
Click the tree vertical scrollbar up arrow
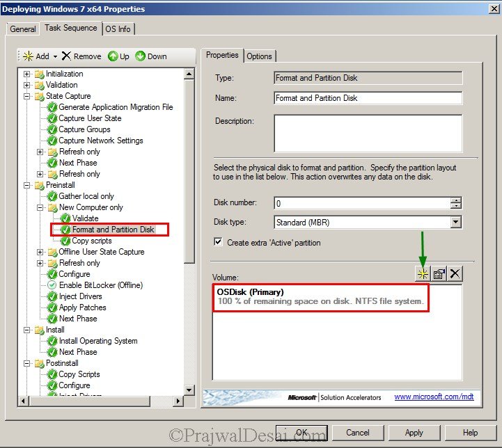click(x=189, y=74)
